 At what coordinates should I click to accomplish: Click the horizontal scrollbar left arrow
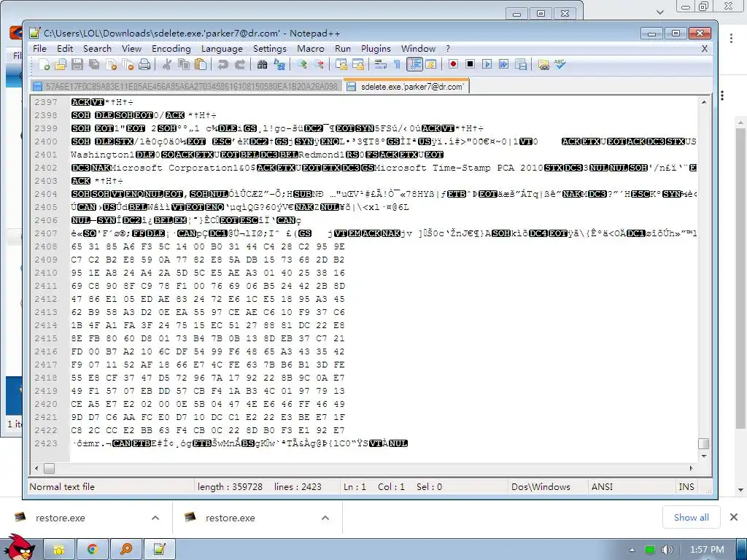(36, 469)
